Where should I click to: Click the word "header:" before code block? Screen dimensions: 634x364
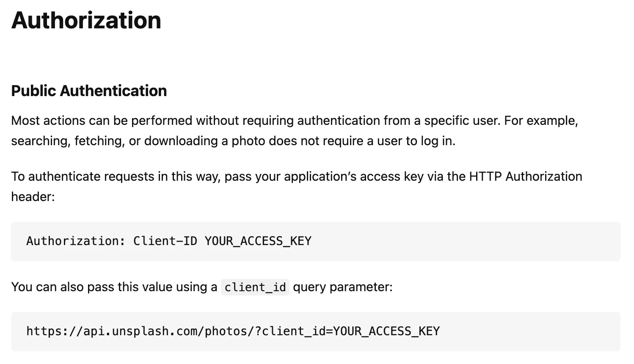33,197
